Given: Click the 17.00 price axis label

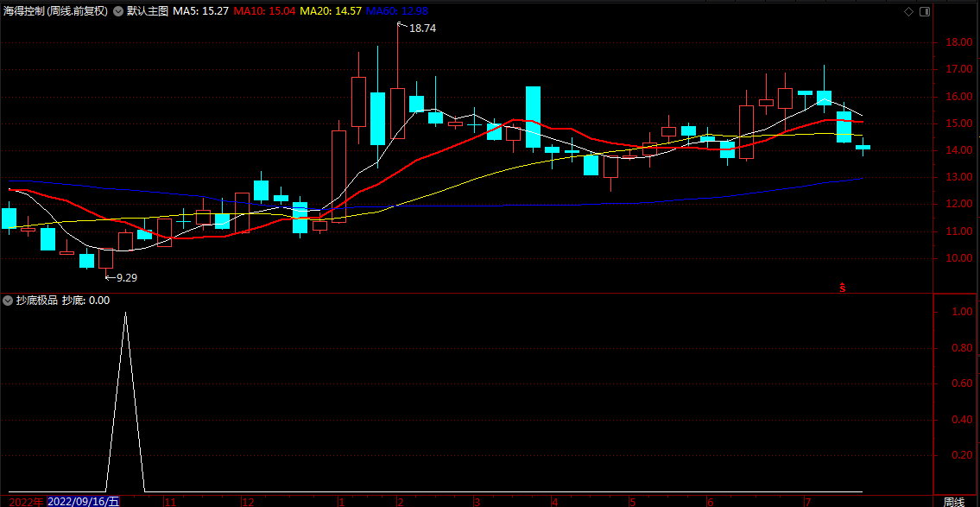Looking at the screenshot, I should pyautogui.click(x=958, y=69).
